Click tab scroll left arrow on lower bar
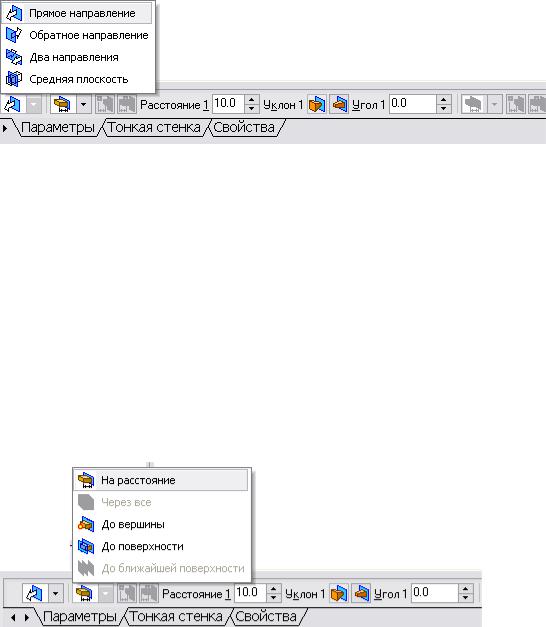Image resolution: width=546 pixels, height=627 pixels. (x=14, y=617)
